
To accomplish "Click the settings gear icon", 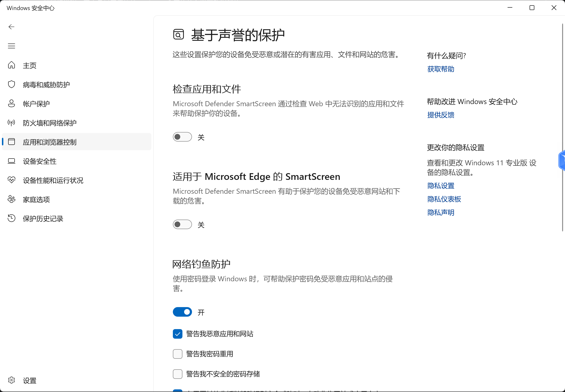I will coord(11,380).
